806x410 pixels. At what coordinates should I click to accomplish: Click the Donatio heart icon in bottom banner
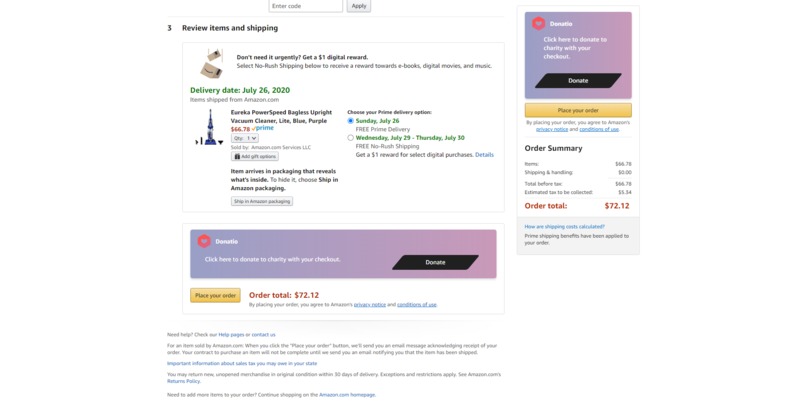pyautogui.click(x=204, y=241)
